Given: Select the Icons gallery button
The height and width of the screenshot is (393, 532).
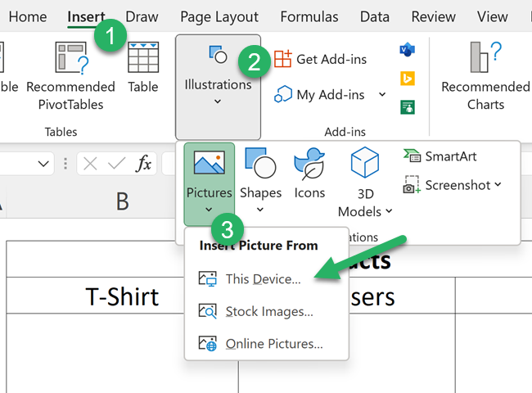Looking at the screenshot, I should pyautogui.click(x=309, y=174).
